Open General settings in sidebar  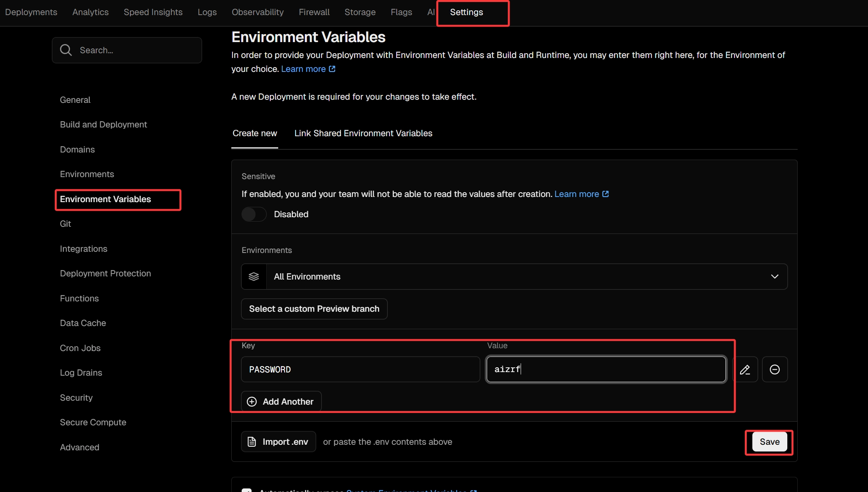tap(75, 100)
